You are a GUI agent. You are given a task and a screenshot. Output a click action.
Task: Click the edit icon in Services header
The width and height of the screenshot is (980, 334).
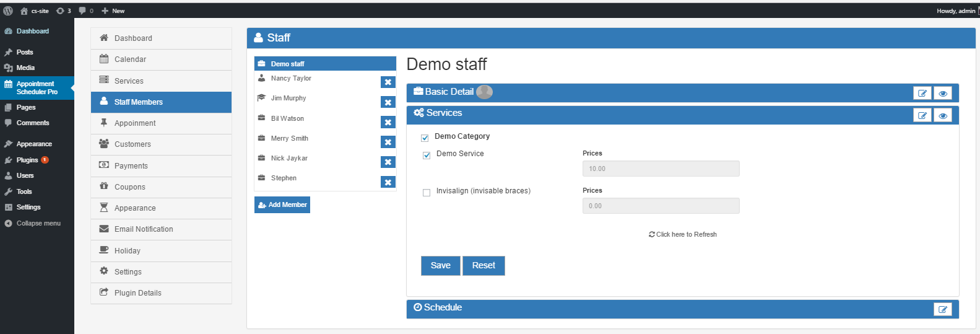pyautogui.click(x=922, y=116)
